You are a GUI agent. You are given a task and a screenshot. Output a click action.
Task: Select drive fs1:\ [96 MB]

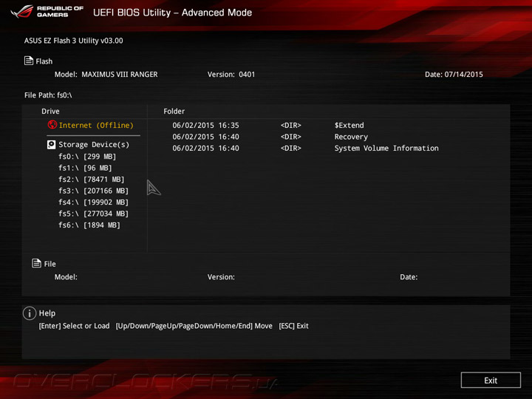coord(85,168)
